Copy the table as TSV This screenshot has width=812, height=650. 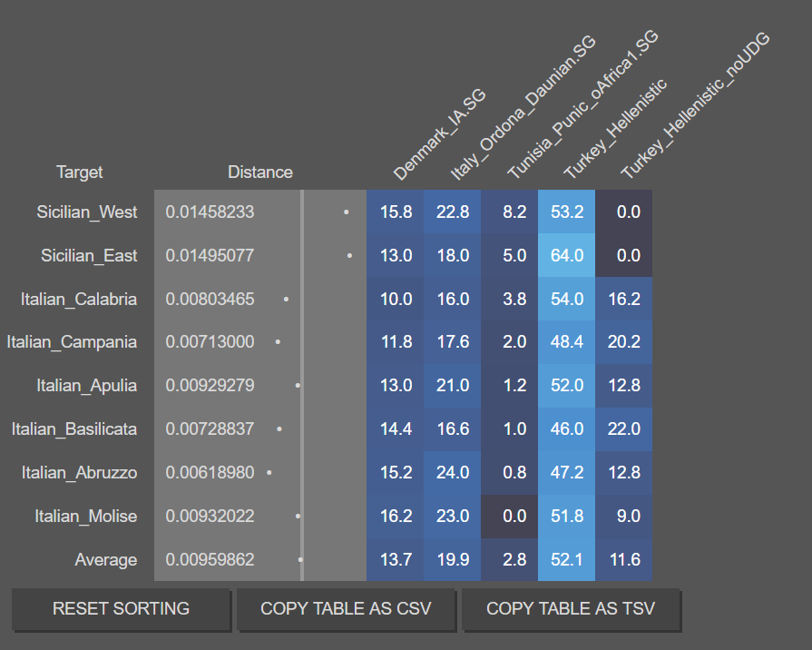[570, 608]
